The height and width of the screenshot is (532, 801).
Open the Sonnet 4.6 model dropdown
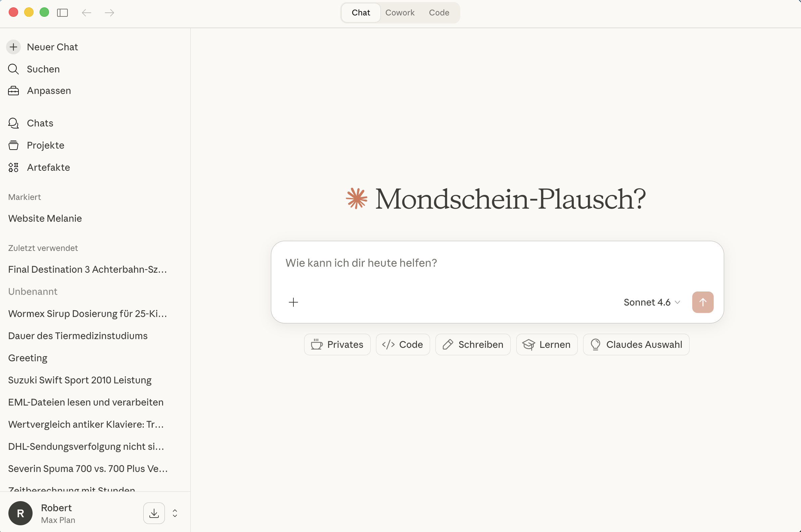[651, 302]
